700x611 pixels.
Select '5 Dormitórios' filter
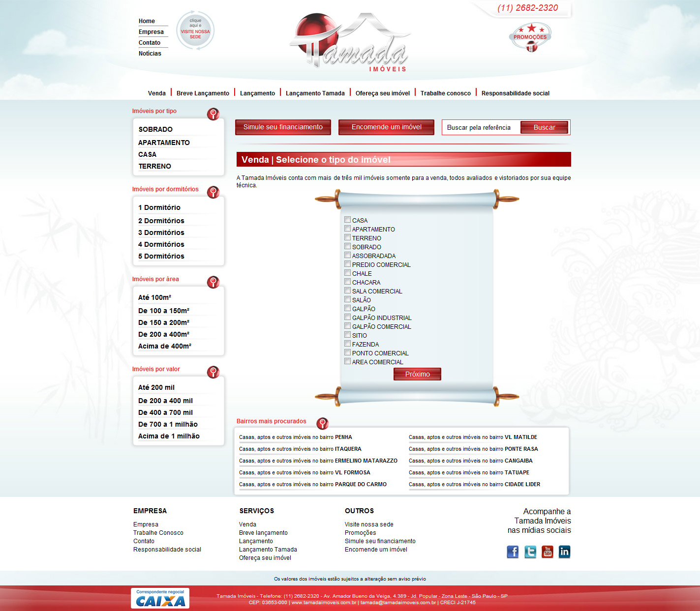point(161,256)
